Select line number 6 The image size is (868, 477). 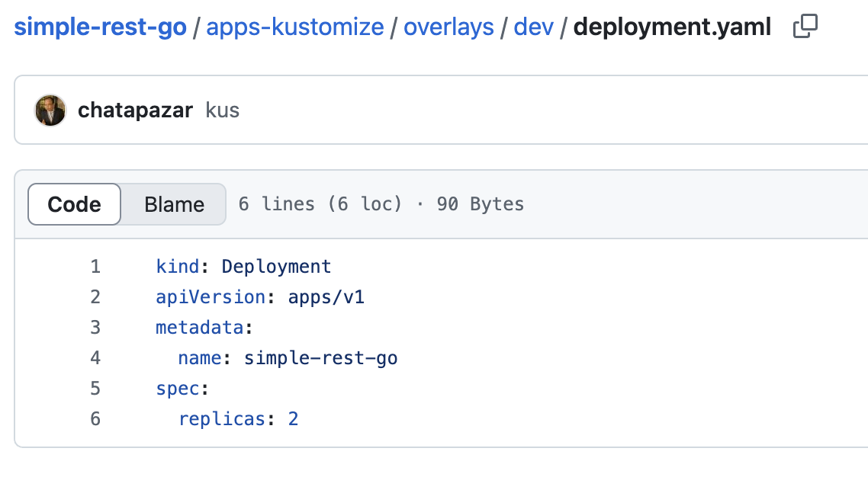point(95,418)
